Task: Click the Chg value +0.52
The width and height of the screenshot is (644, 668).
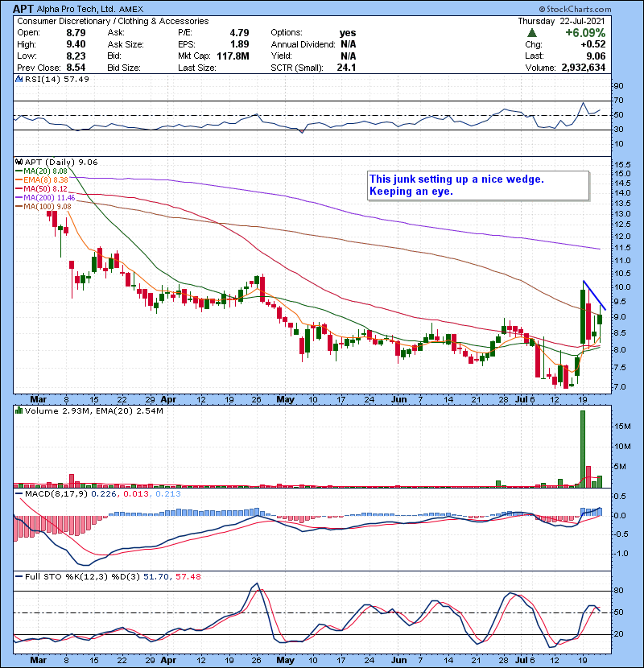Action: coord(592,44)
